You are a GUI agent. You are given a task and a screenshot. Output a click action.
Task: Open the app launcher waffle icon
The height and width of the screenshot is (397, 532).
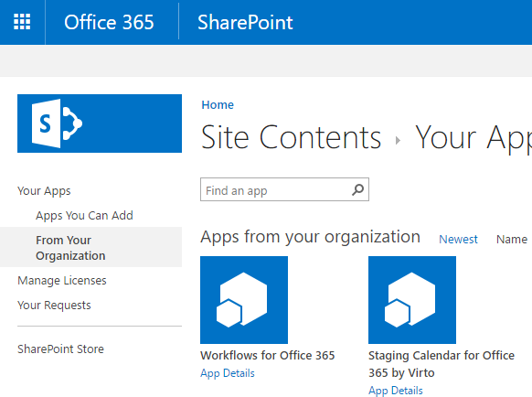[x=22, y=22]
